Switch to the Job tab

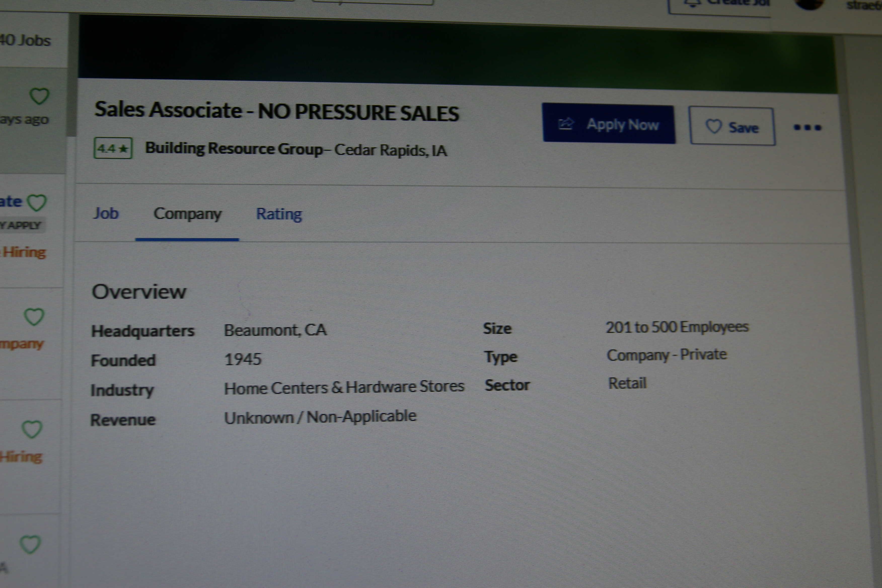pyautogui.click(x=106, y=213)
